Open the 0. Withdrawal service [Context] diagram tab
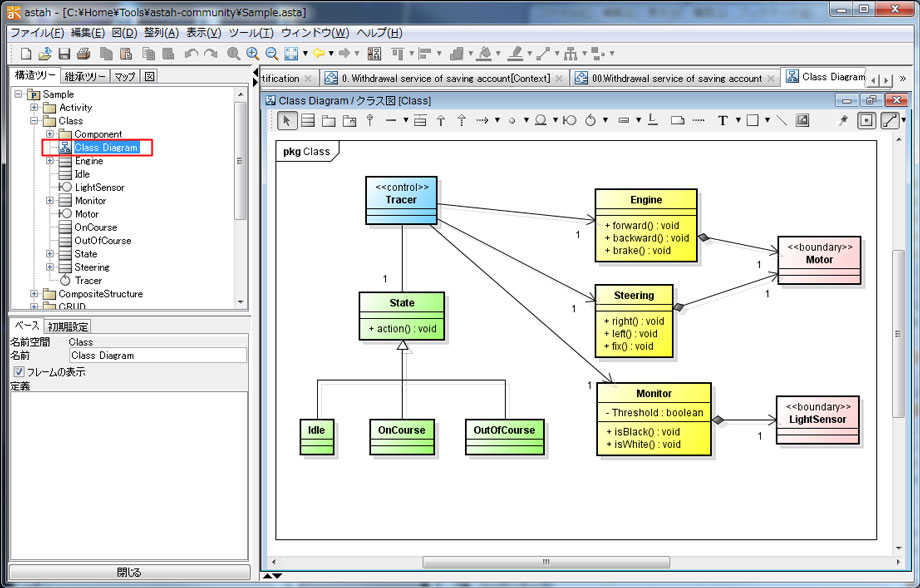920x588 pixels. (446, 78)
